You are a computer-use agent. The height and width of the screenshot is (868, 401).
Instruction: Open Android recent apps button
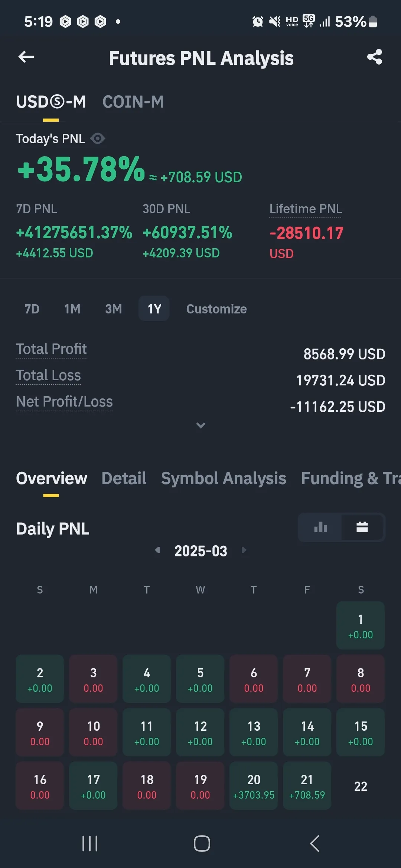(x=90, y=844)
